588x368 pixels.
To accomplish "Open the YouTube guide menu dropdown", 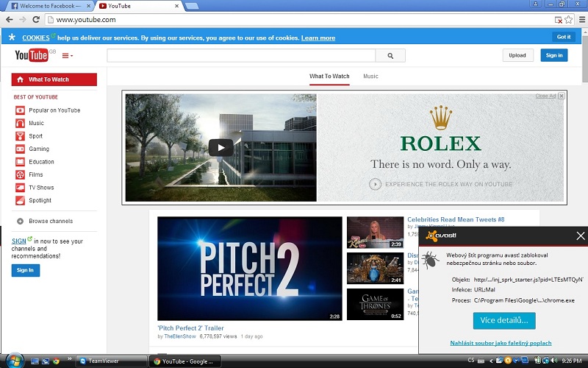I will (x=68, y=56).
